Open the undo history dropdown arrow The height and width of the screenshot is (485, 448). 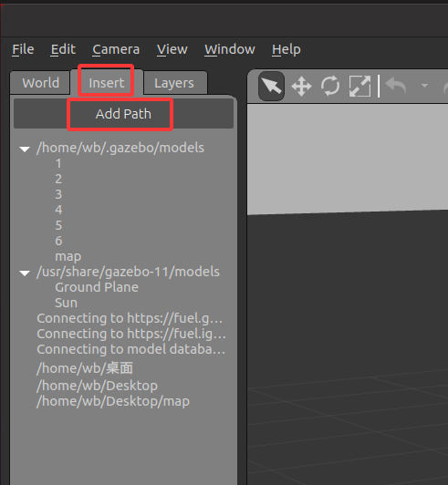coord(425,86)
